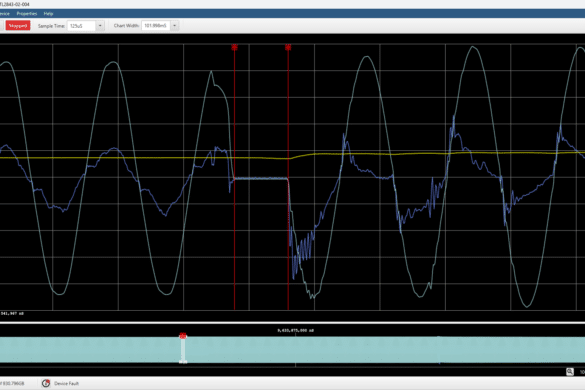Click the Device Fault status label
Screen dimensions: 585x390
coord(66,383)
